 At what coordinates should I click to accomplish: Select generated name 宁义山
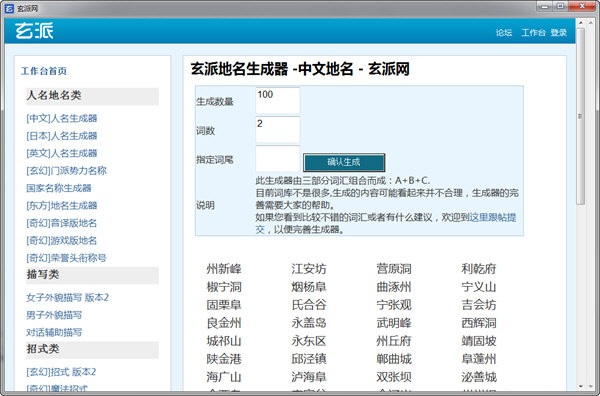click(479, 287)
